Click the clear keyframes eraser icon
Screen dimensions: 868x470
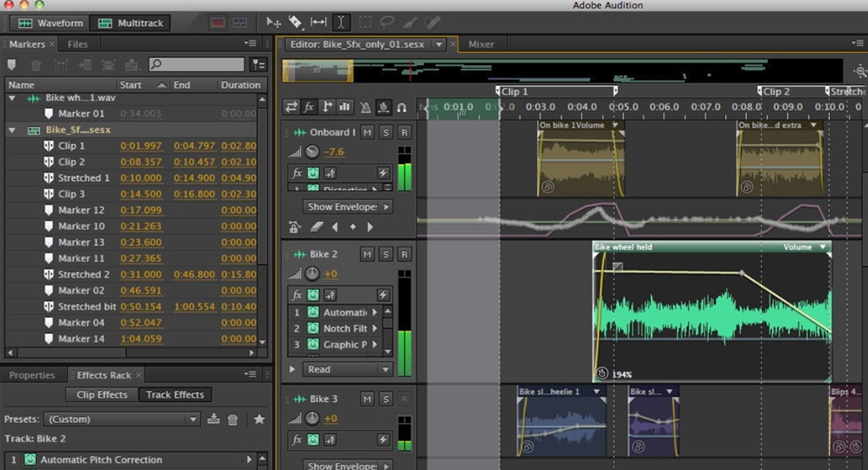[x=316, y=226]
